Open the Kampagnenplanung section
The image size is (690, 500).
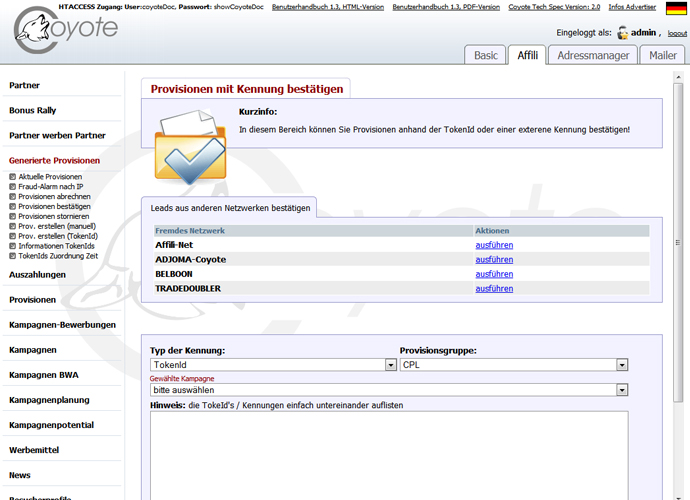point(49,400)
